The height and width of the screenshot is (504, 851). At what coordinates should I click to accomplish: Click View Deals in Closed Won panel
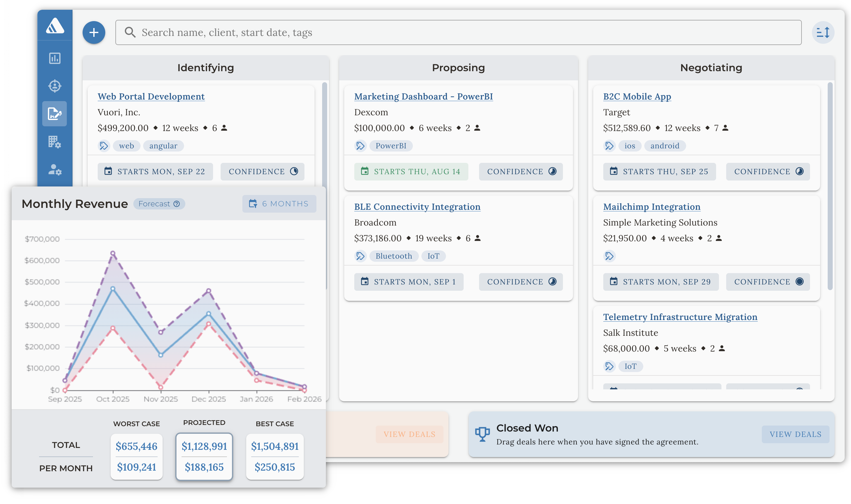pos(795,434)
